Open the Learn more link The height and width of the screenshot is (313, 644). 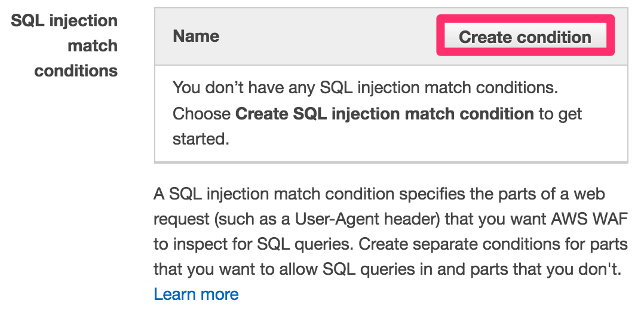[x=196, y=294]
